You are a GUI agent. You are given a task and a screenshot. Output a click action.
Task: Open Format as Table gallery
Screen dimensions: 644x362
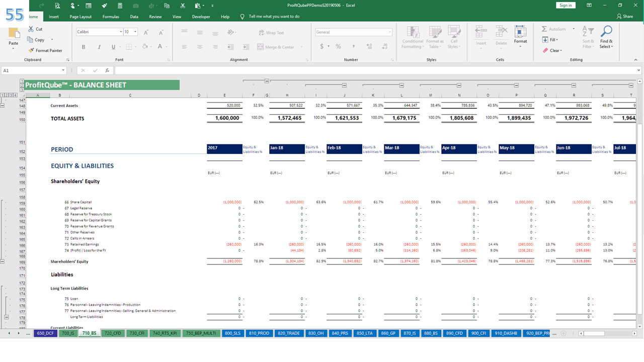pyautogui.click(x=435, y=38)
